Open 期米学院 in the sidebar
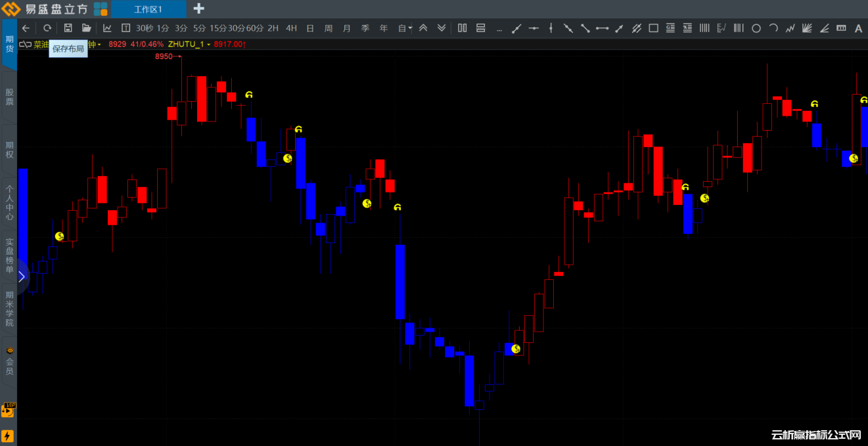This screenshot has width=868, height=446. (x=9, y=309)
